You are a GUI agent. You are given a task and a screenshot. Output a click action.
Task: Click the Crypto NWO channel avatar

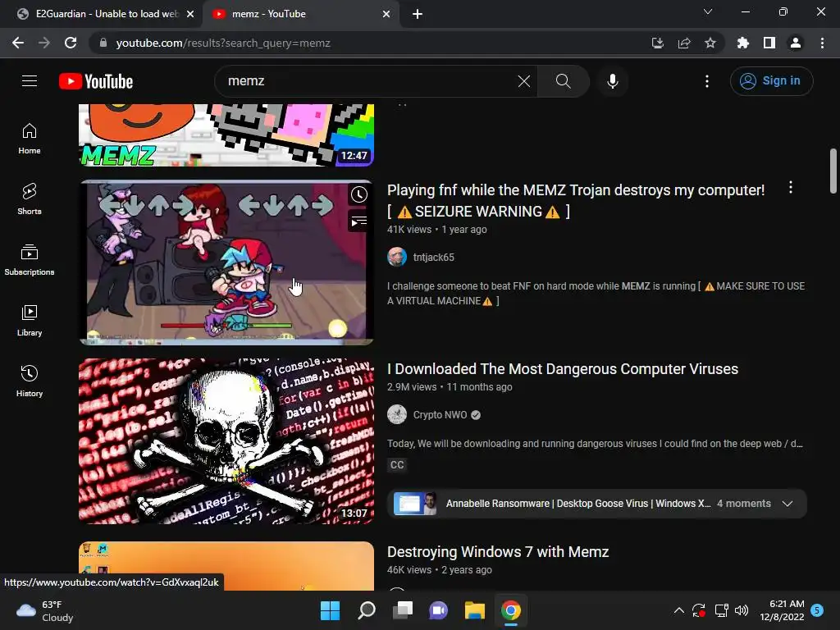[x=397, y=414]
